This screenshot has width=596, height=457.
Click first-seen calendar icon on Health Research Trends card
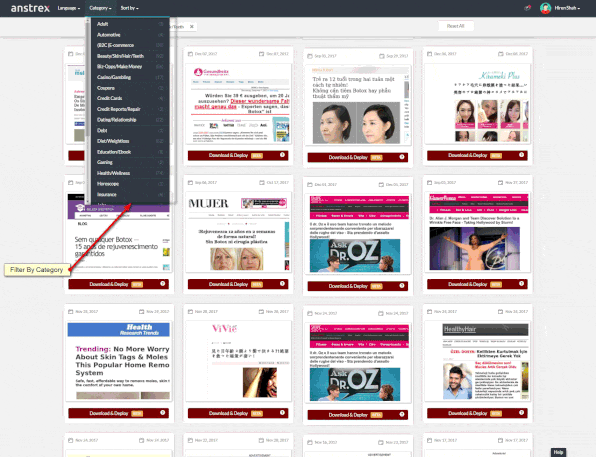[x=71, y=311]
